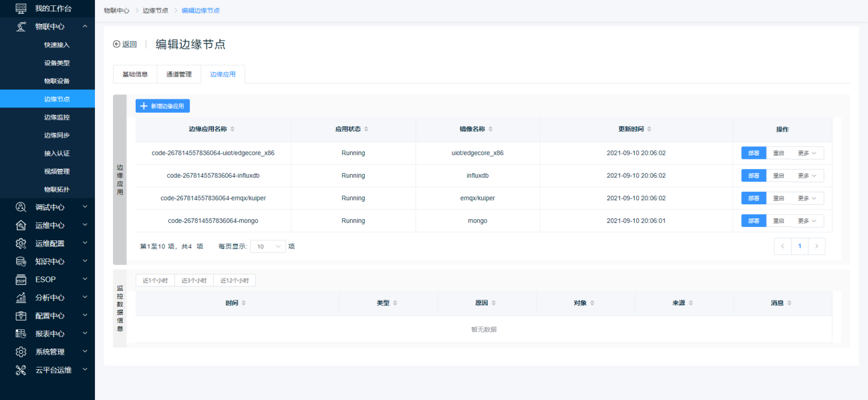868x400 pixels.
Task: Click the 系统管理 gear icon
Action: click(x=21, y=352)
